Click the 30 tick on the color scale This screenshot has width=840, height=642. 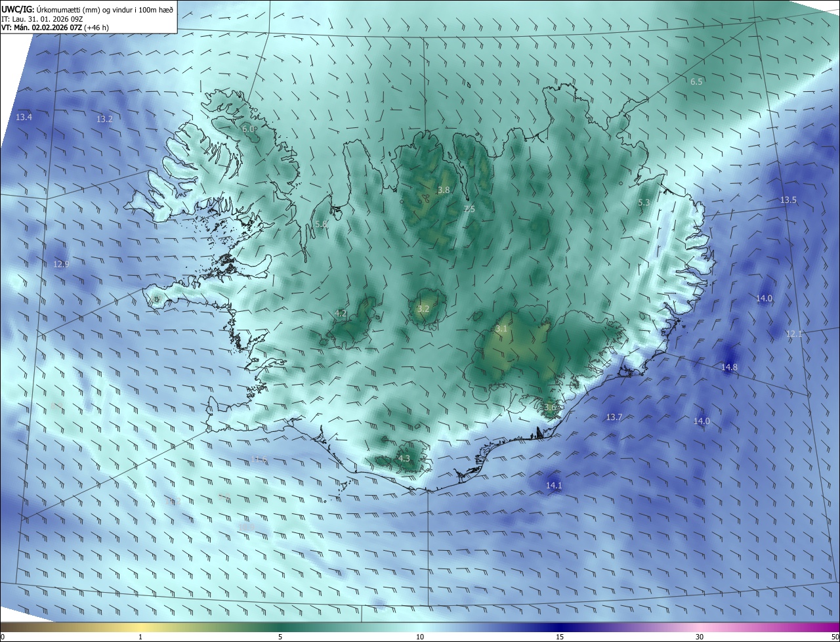pos(700,637)
